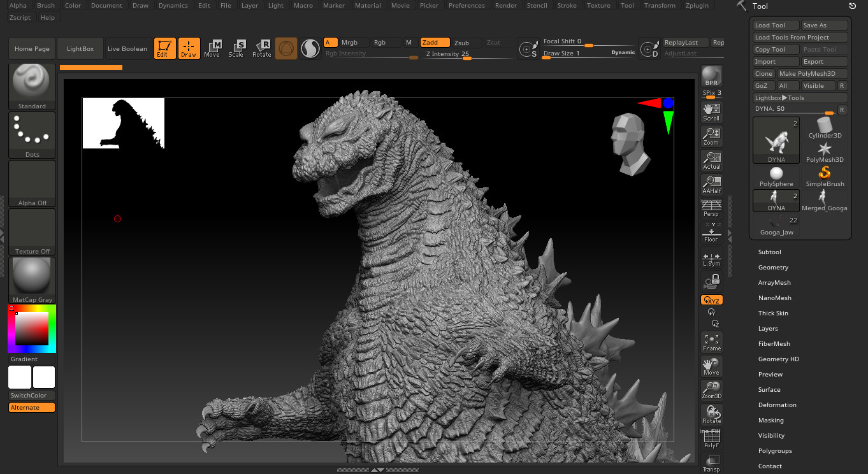Open the Transform menu

(660, 5)
